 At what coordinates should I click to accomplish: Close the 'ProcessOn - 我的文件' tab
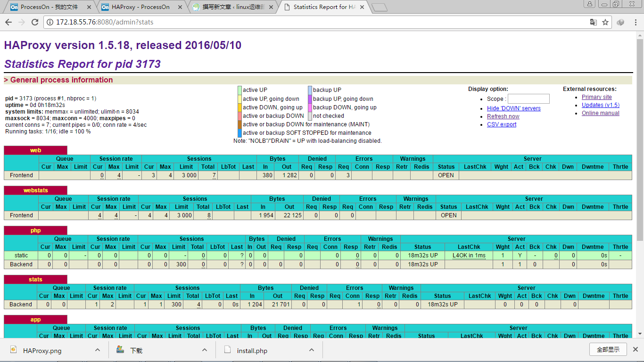coord(89,7)
